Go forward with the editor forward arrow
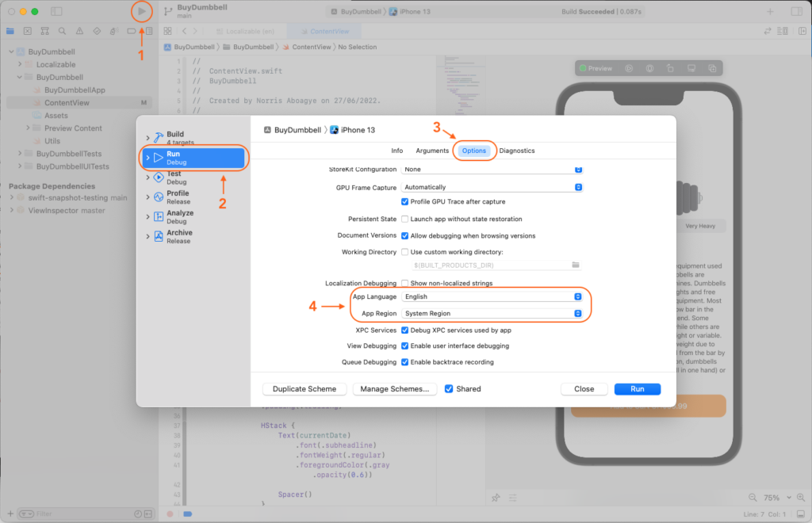 [x=195, y=31]
